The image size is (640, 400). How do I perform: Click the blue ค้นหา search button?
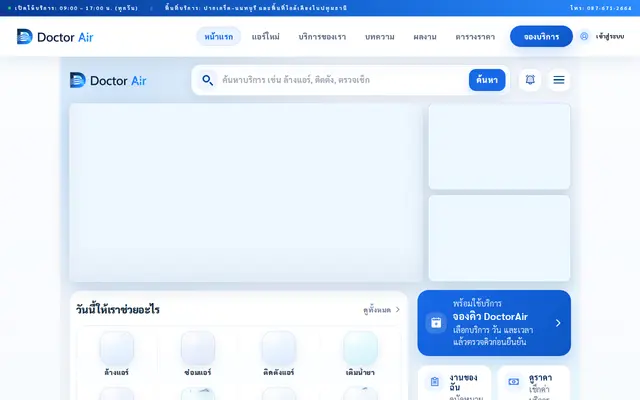click(x=487, y=80)
